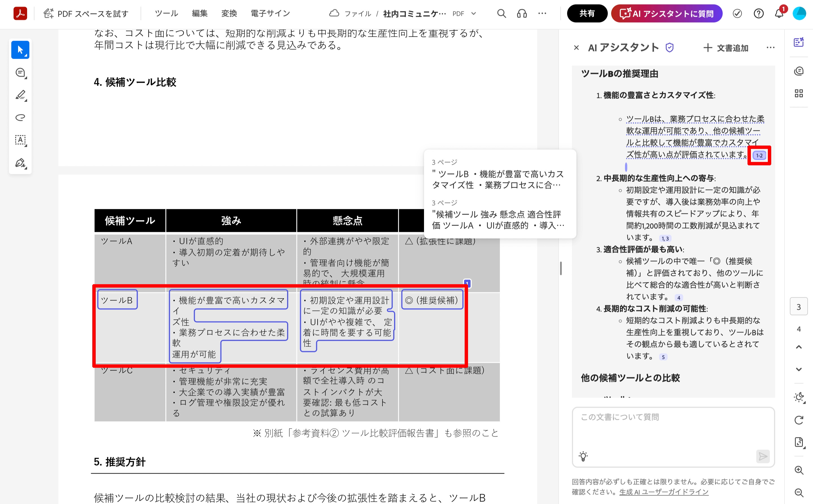Screen dimensions: 813x504
Task: Go to previous page with up chevron
Action: 799,347
